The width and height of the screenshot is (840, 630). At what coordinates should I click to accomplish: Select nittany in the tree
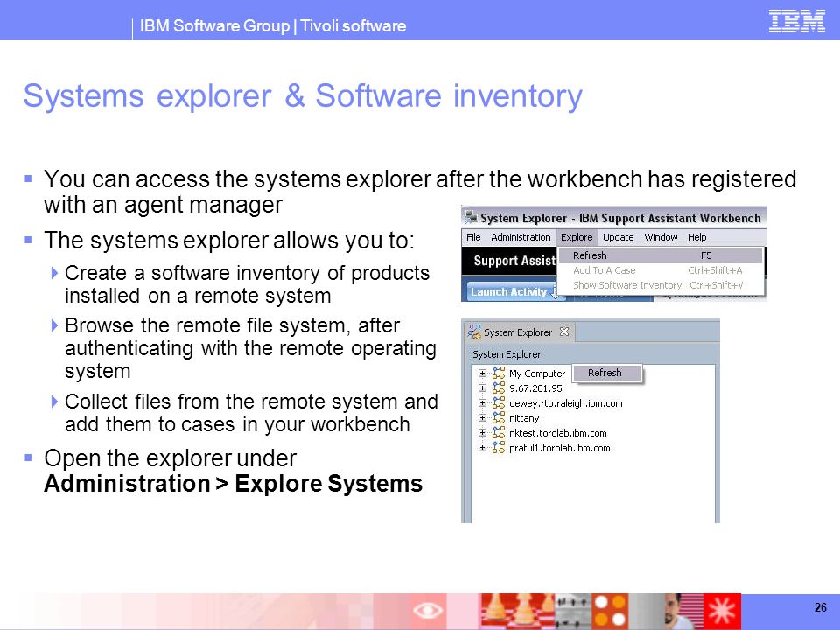524,418
